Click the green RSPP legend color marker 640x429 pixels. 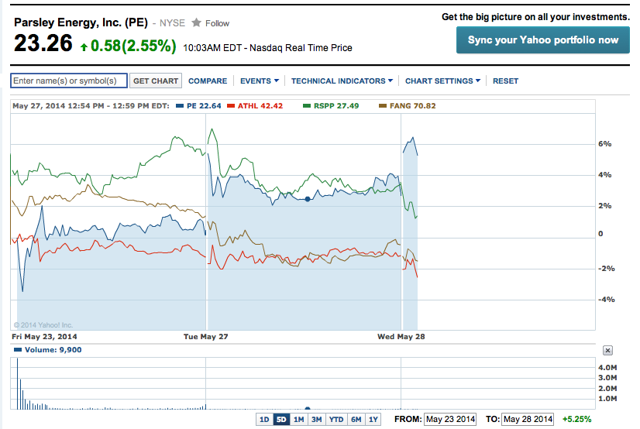[307, 106]
